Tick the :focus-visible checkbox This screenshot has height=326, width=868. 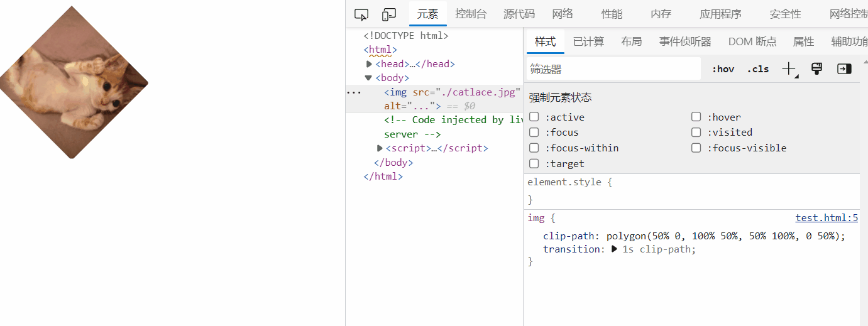tap(696, 148)
